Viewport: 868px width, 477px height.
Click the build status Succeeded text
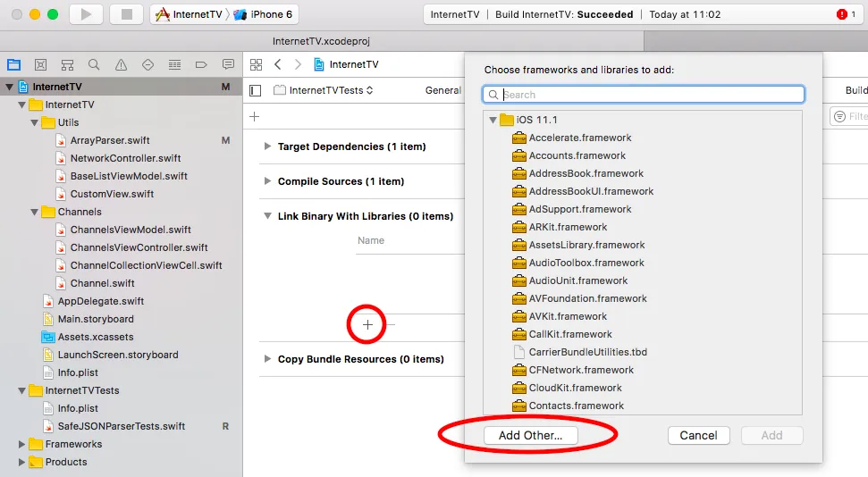[x=605, y=14]
